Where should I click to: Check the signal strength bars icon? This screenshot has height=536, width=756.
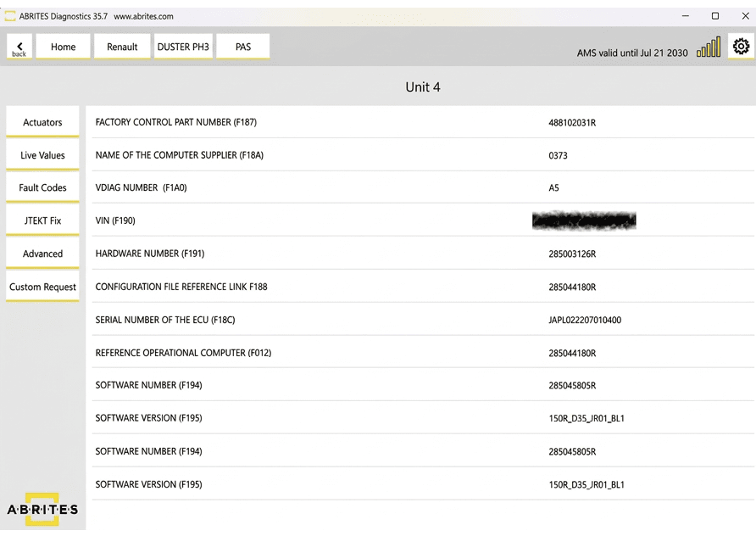pos(709,47)
